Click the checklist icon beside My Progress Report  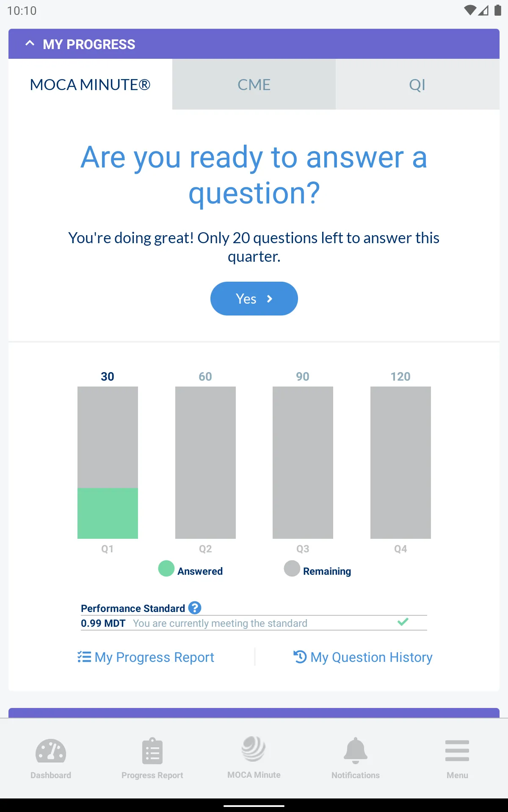[84, 657]
